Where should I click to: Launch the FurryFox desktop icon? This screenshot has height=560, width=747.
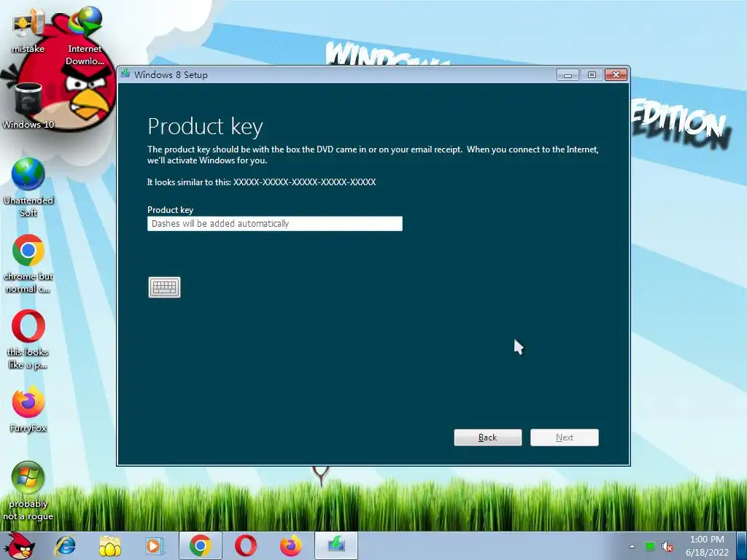pyautogui.click(x=28, y=410)
